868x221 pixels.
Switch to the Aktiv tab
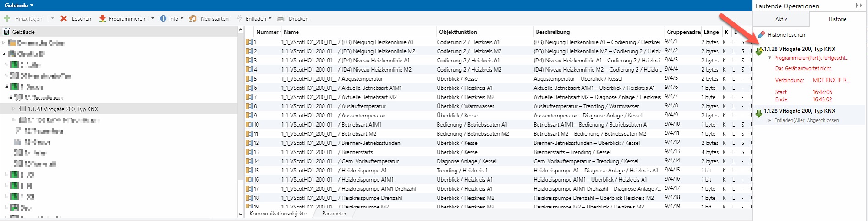(x=781, y=19)
